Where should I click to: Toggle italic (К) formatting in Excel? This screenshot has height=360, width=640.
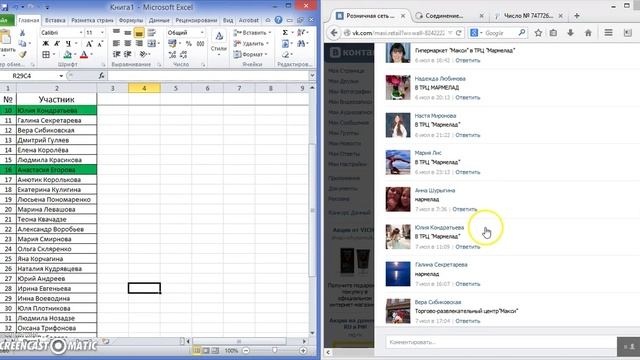pyautogui.click(x=57, y=43)
